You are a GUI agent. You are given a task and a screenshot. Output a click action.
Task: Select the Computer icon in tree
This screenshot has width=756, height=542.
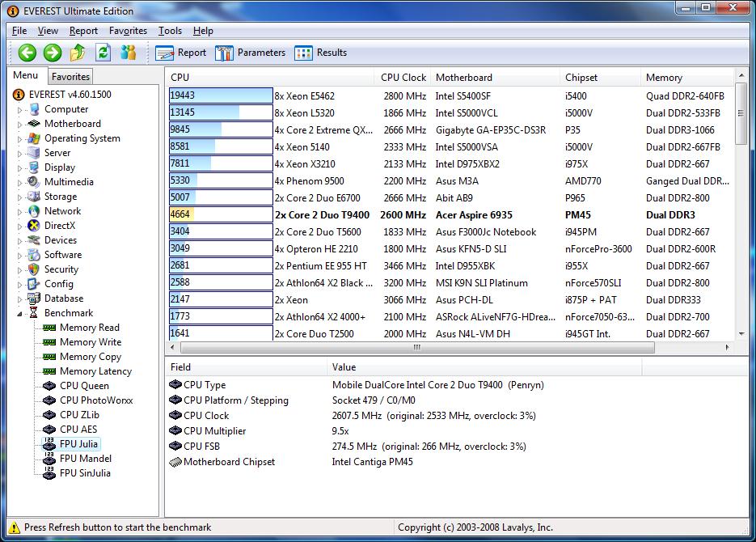[x=34, y=109]
